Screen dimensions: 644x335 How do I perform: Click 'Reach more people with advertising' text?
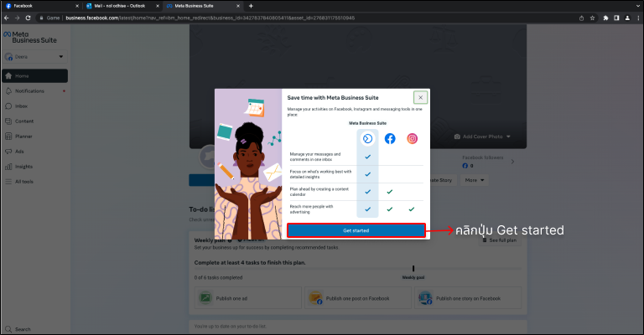tap(311, 209)
